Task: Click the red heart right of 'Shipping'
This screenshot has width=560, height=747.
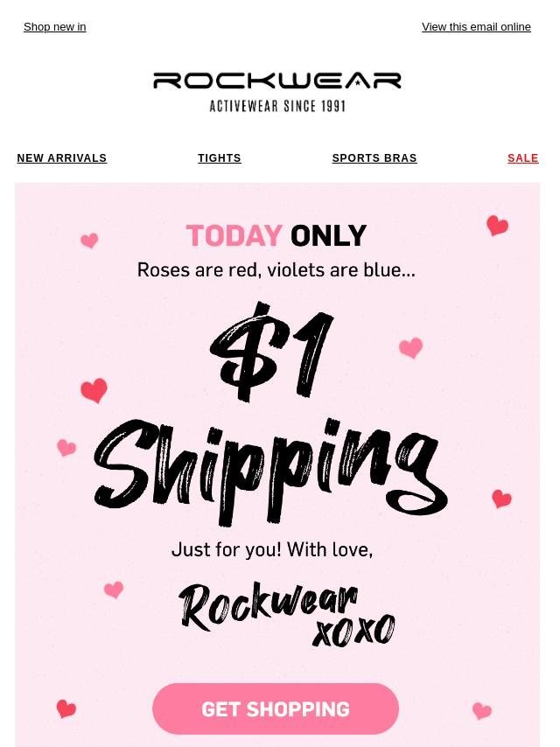Action: pos(501,499)
